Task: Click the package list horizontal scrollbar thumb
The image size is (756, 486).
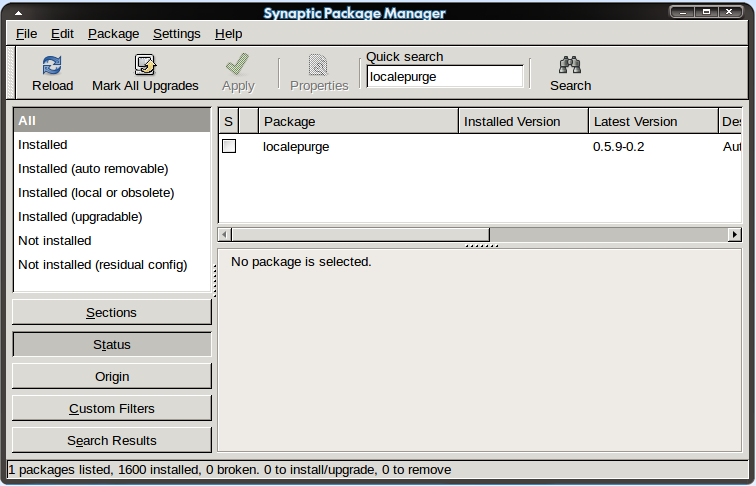Action: tap(360, 234)
